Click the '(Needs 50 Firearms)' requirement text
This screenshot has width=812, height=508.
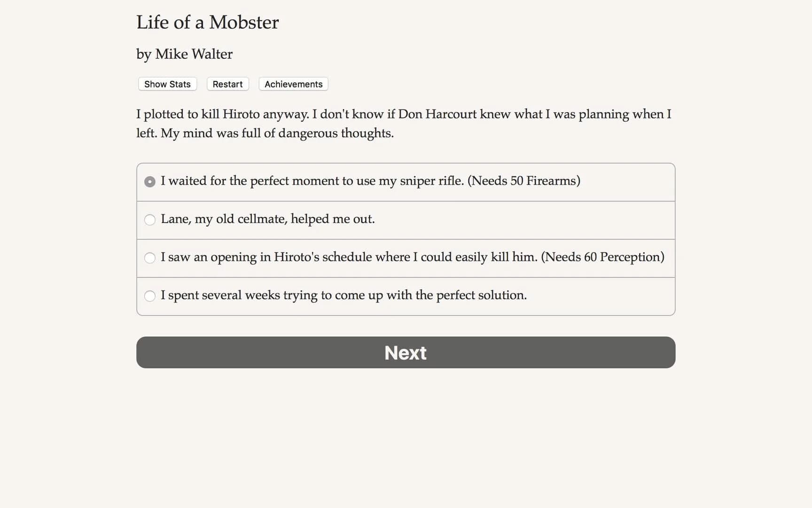(524, 181)
